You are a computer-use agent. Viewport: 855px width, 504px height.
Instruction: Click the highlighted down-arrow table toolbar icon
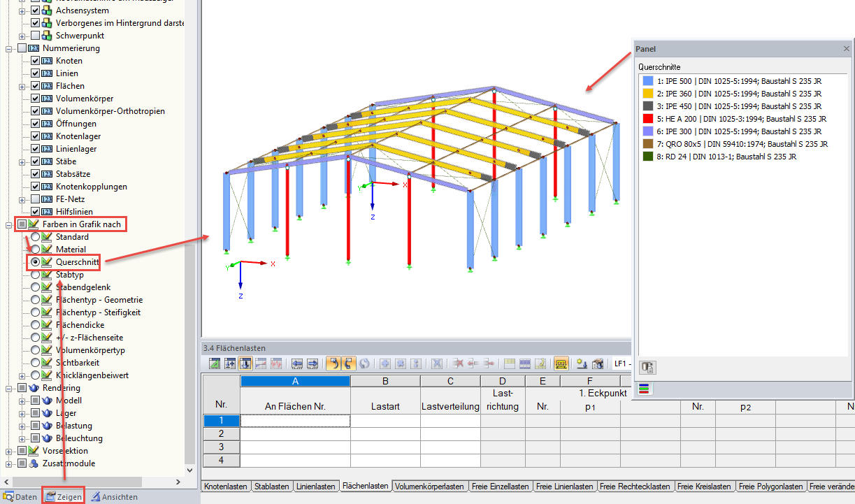245,363
